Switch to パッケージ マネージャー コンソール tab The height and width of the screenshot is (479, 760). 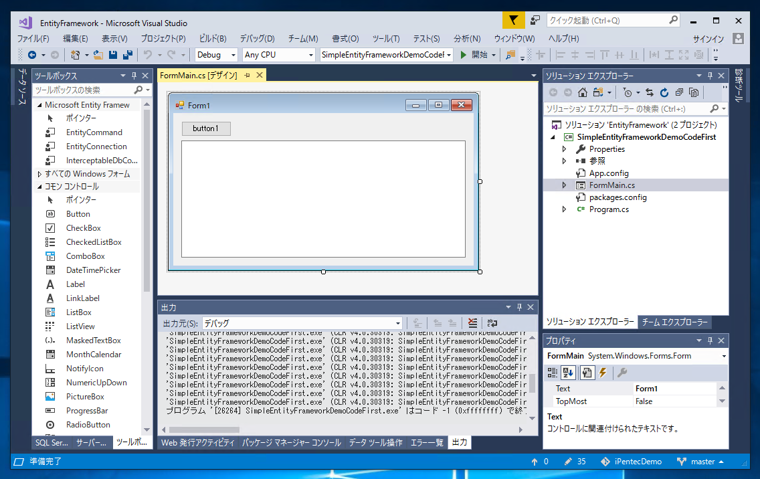291,443
